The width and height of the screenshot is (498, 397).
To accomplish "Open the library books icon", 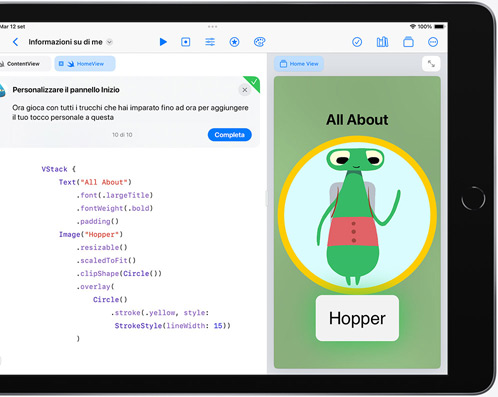I will click(x=382, y=42).
